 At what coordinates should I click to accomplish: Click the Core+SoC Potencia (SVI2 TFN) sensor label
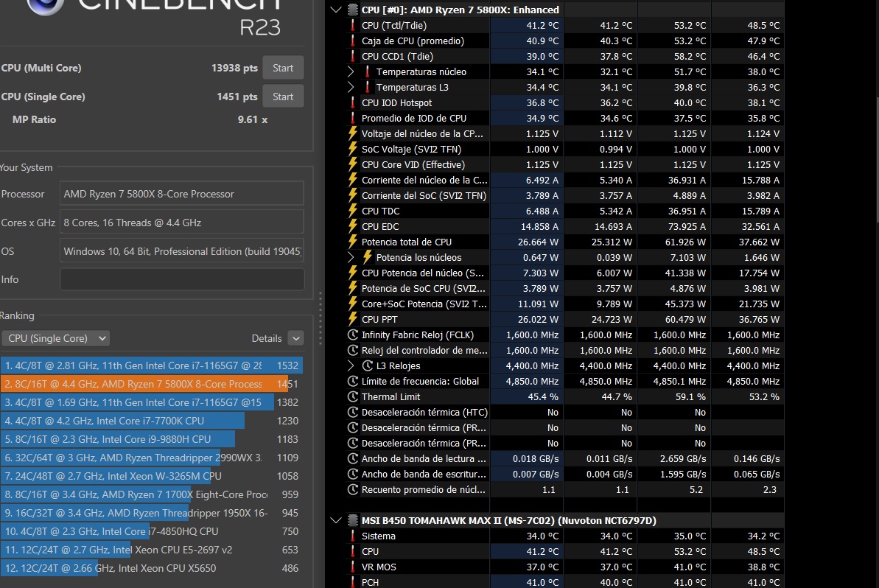tap(424, 304)
